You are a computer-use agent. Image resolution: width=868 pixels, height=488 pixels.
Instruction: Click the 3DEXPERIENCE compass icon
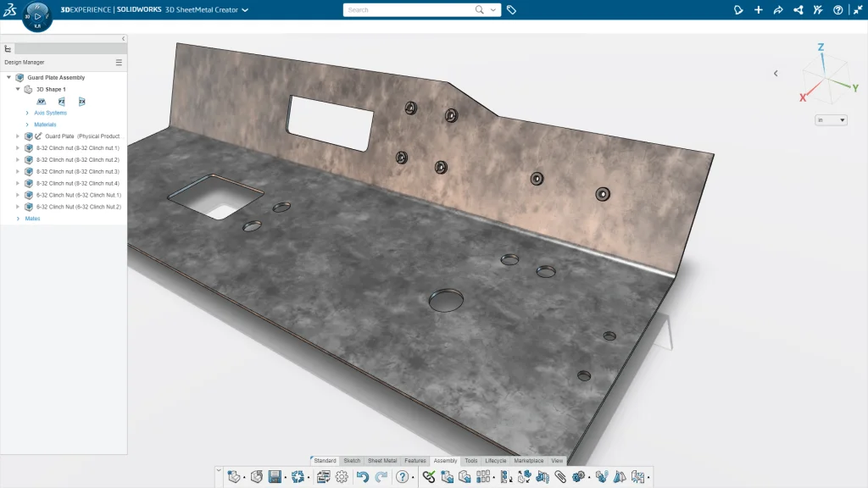(x=36, y=15)
